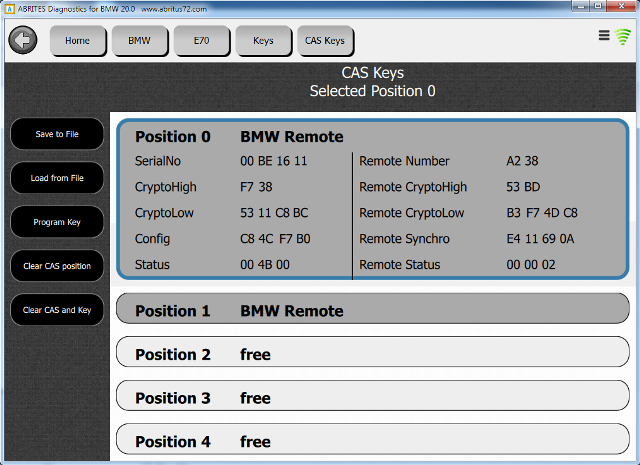640x465 pixels.
Task: Open the hamburger menu icon
Action: pos(604,36)
